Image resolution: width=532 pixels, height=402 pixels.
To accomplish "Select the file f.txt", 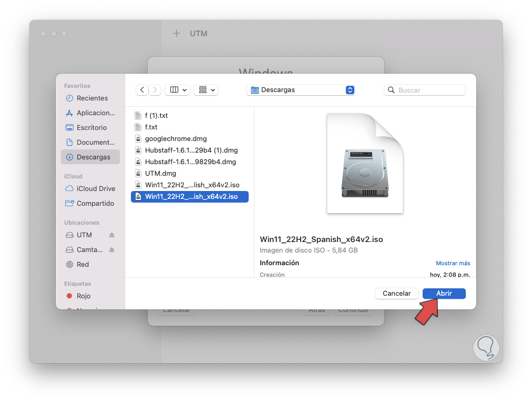I will pyautogui.click(x=190, y=127).
